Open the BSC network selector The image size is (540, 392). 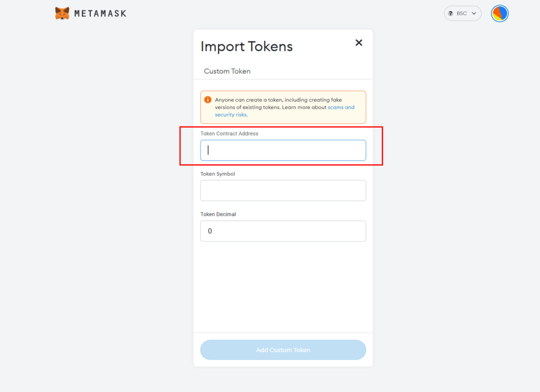click(462, 13)
